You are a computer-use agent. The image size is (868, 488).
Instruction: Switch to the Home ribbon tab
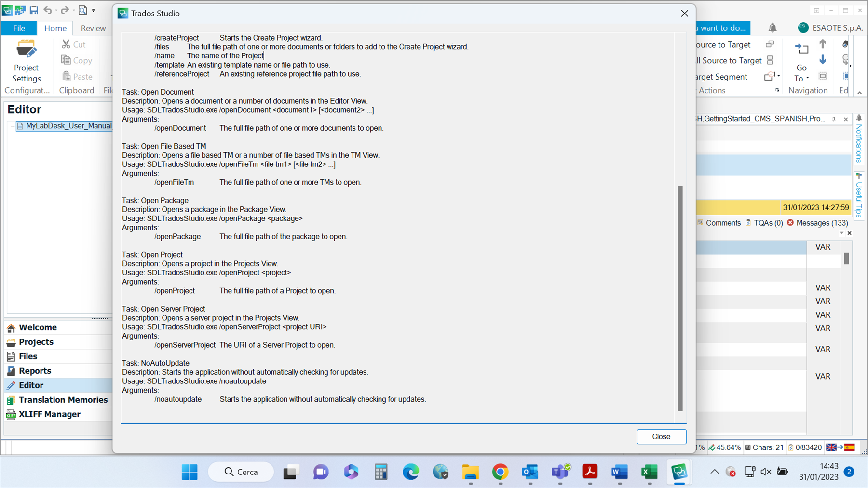point(55,28)
